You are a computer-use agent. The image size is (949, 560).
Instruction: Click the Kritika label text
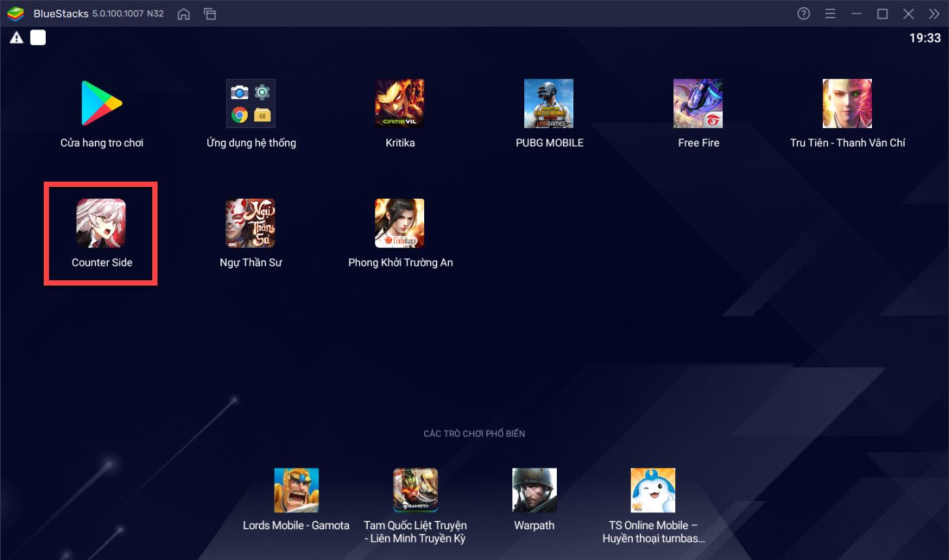point(400,142)
